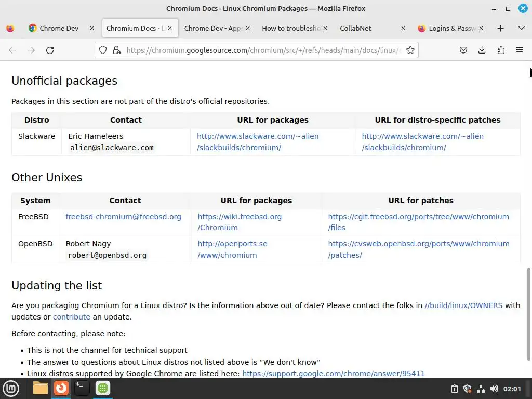Click the Firefox taskbar icon
The width and height of the screenshot is (532, 399).
pos(61,388)
